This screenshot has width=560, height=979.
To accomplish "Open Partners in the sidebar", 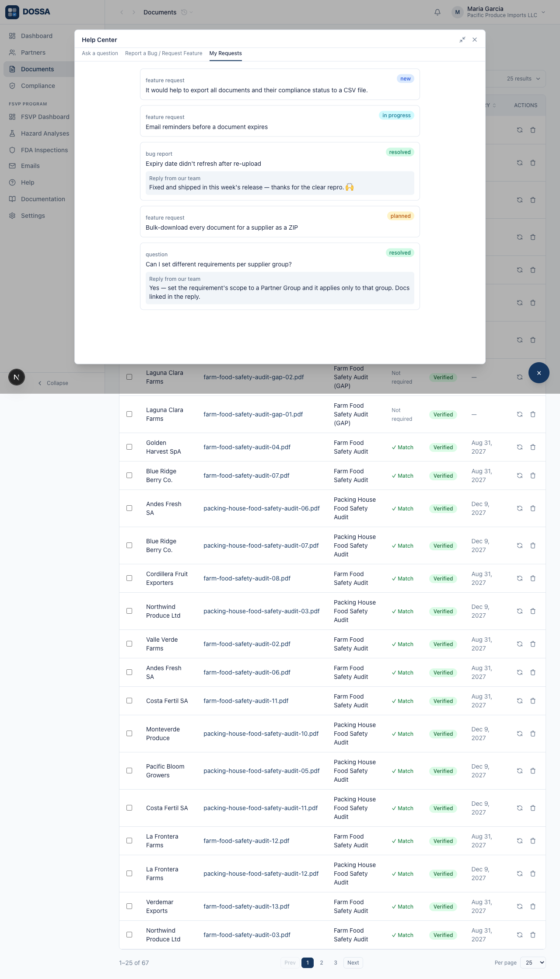I will pyautogui.click(x=33, y=52).
